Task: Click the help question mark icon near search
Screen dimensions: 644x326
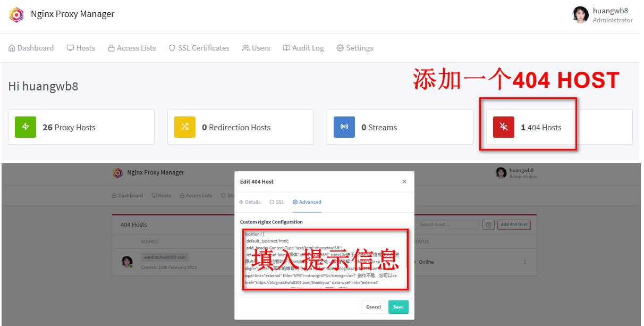Action: pyautogui.click(x=488, y=224)
